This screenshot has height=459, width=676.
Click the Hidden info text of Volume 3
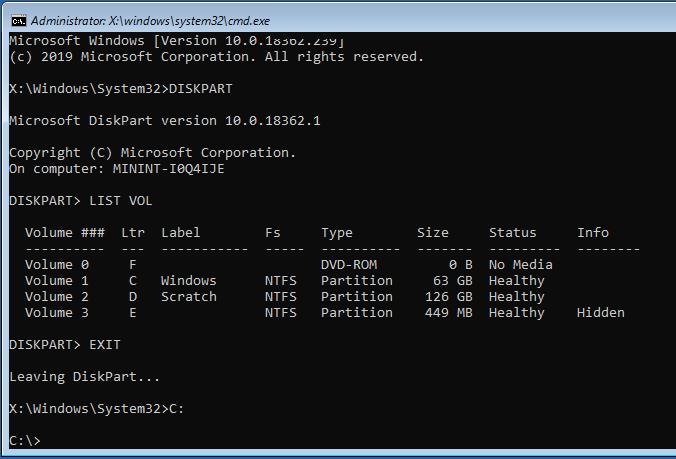pos(600,313)
